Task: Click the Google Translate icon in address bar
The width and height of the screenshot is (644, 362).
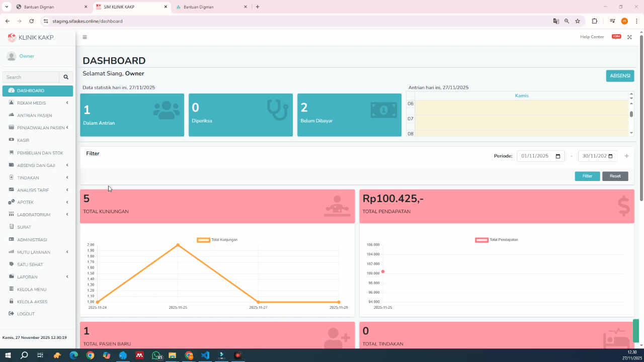Action: coord(556,21)
